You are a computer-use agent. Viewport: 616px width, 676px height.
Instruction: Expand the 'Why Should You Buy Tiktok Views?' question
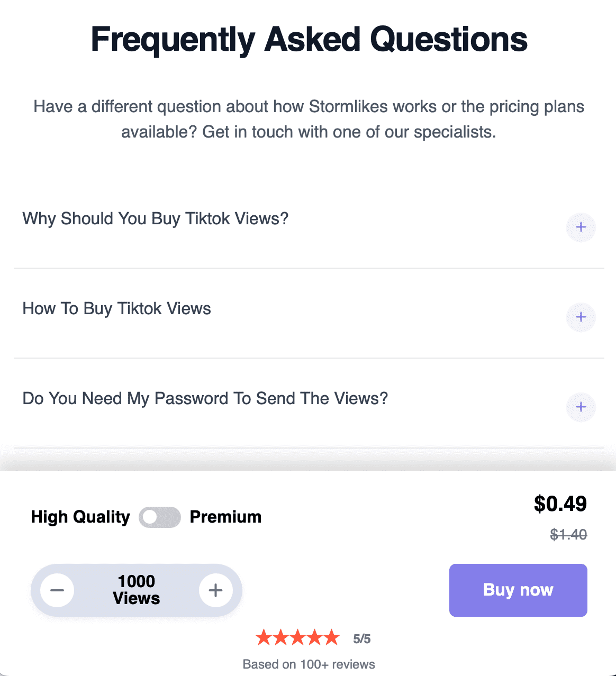pos(155,218)
